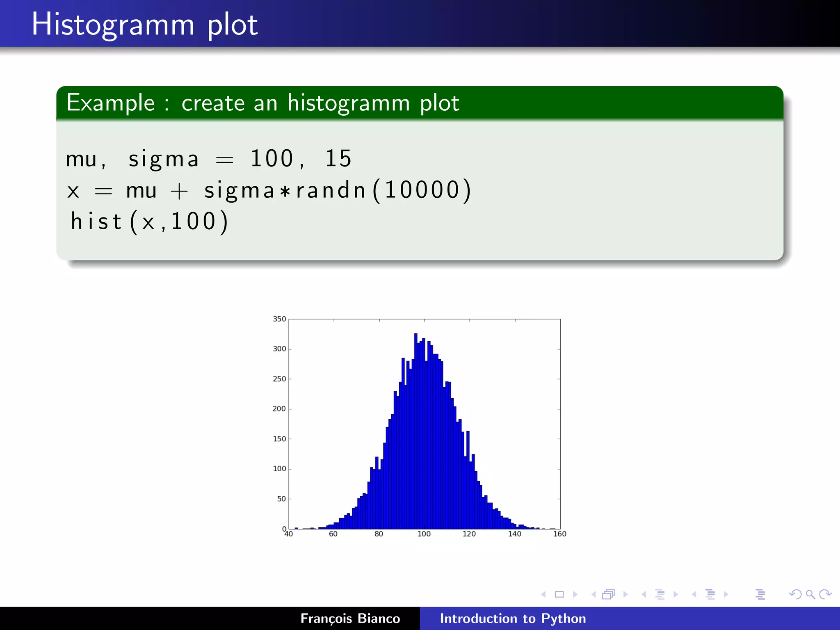Click the section navigation icon
The height and width of the screenshot is (630, 840).
[710, 594]
